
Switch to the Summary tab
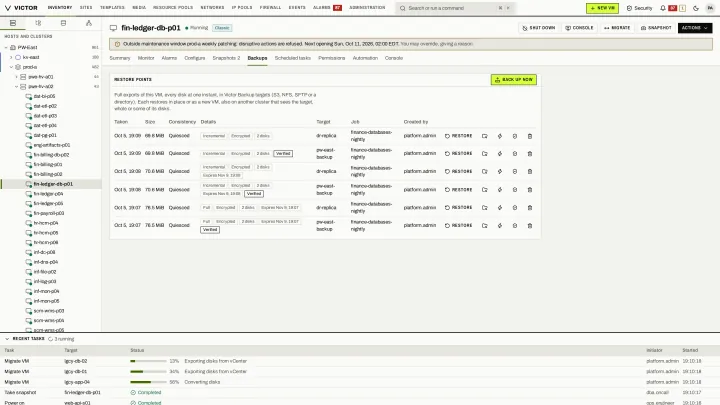120,58
